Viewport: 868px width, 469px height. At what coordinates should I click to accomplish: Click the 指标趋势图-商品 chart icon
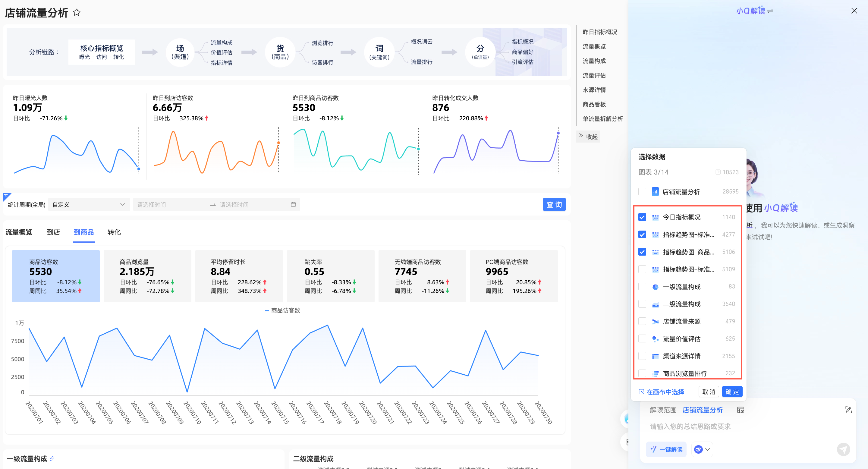[x=655, y=252]
